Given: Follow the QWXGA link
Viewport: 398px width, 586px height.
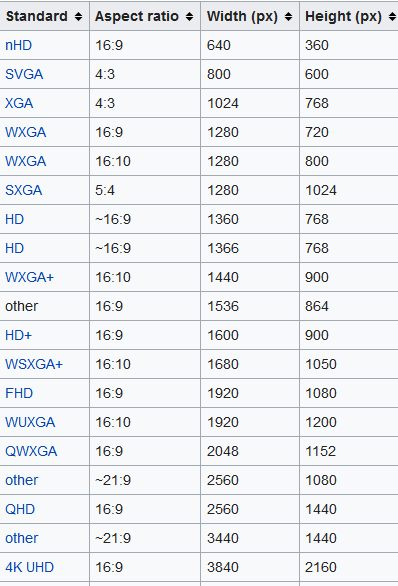Looking at the screenshot, I should pyautogui.click(x=31, y=451).
